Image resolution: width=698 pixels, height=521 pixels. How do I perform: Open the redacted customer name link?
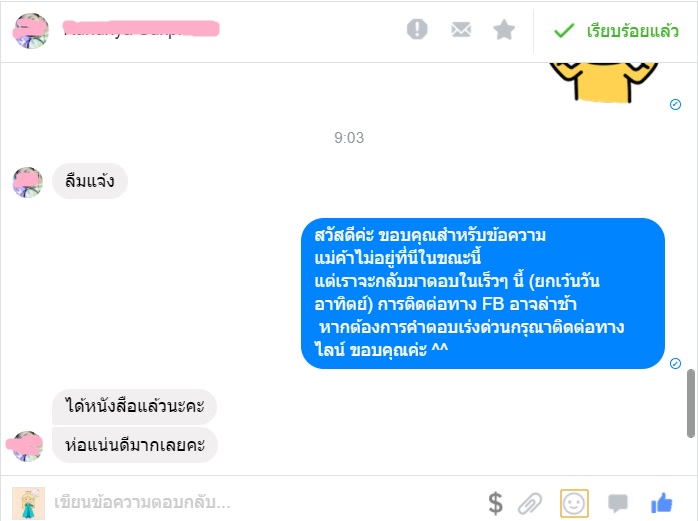[141, 28]
